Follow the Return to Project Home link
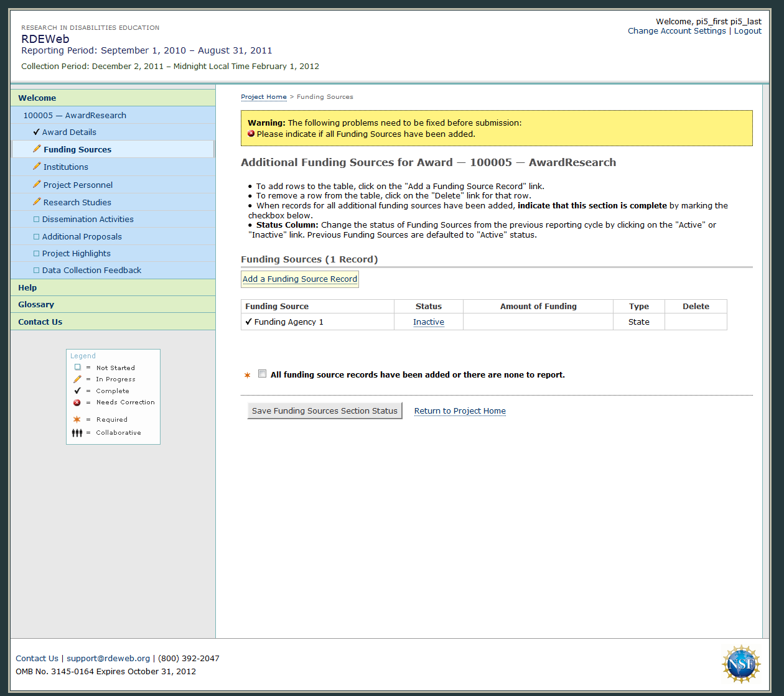784x696 pixels. pos(460,411)
